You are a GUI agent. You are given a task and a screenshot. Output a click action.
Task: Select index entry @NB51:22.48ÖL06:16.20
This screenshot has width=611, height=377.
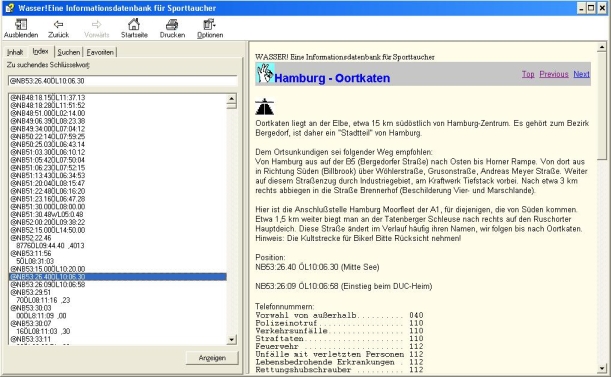coord(48,191)
